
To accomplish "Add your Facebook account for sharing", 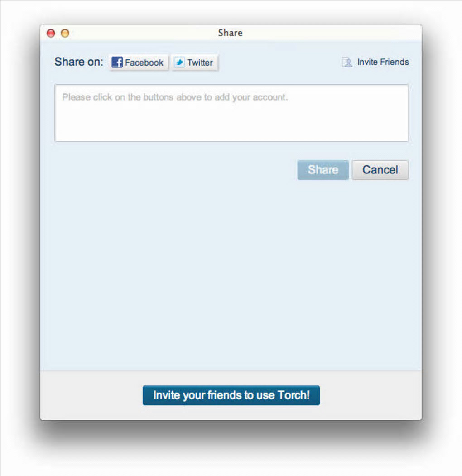I will [x=139, y=63].
